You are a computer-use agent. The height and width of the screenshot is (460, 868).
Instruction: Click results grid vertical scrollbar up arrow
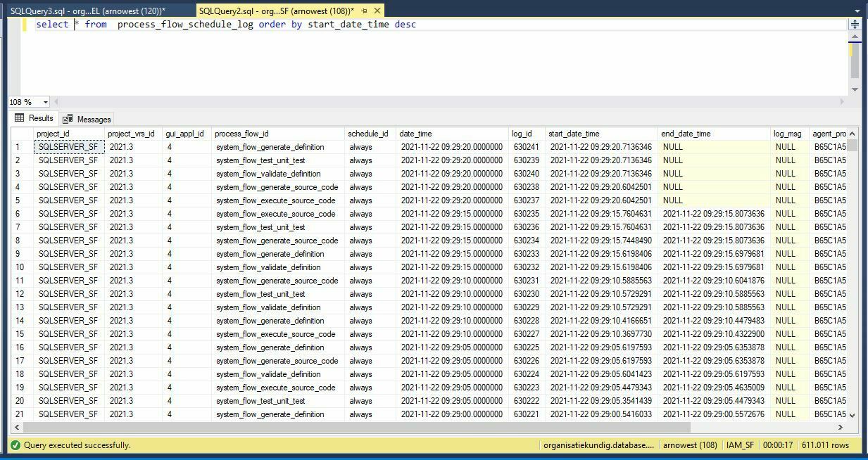pyautogui.click(x=853, y=134)
